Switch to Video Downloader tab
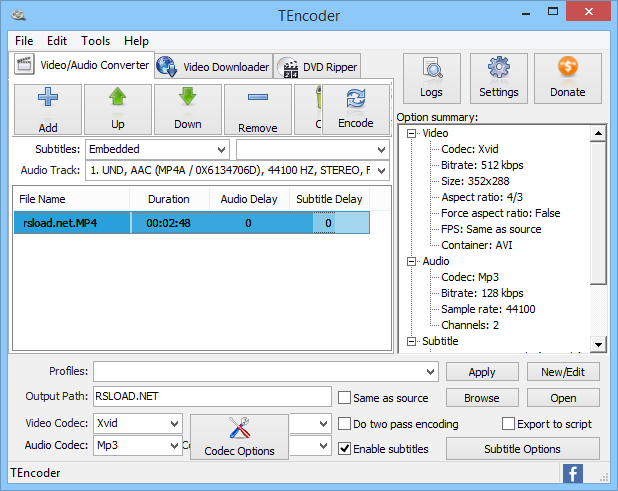The image size is (618, 491). click(x=213, y=67)
